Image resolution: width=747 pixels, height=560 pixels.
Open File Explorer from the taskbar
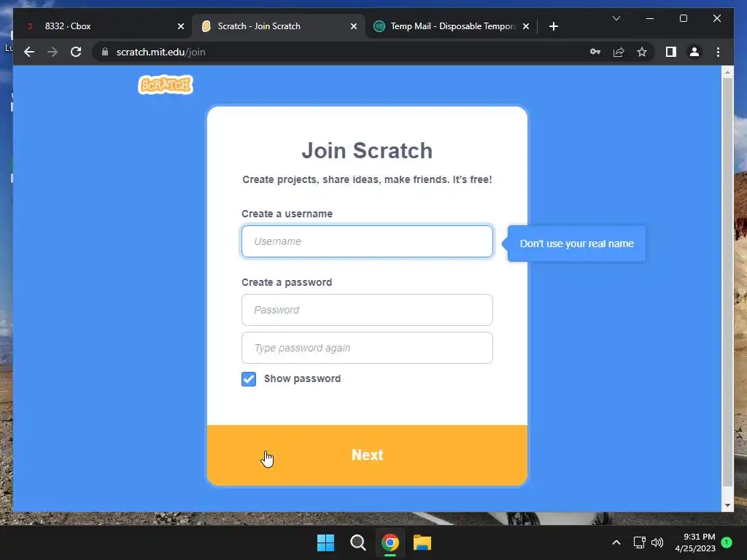[422, 542]
